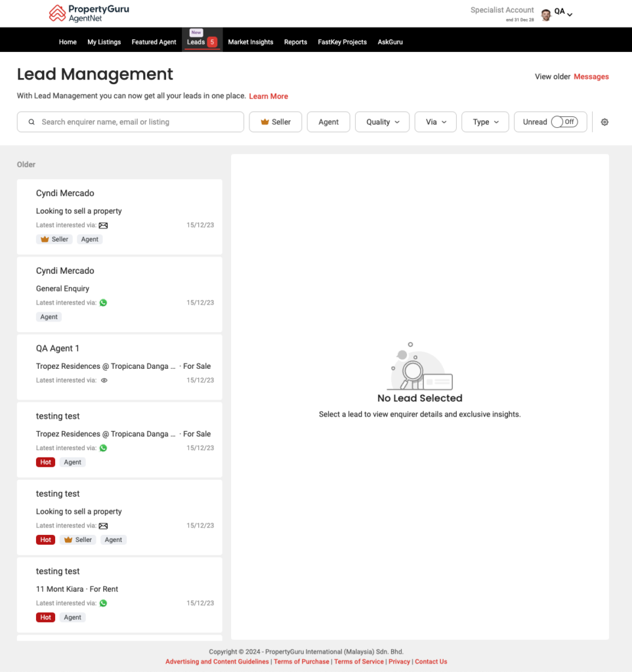632x672 pixels.
Task: Select the eye icon on QA Agent 1's lead
Action: [x=103, y=380]
